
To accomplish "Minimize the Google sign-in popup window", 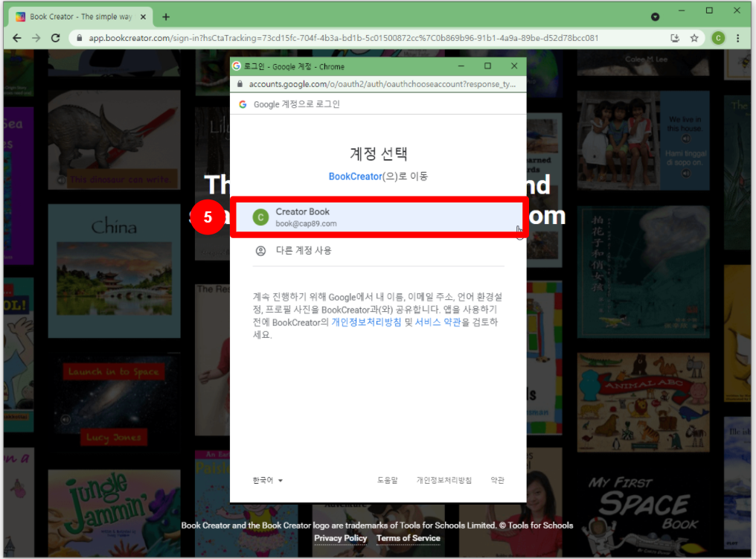I will pyautogui.click(x=461, y=66).
